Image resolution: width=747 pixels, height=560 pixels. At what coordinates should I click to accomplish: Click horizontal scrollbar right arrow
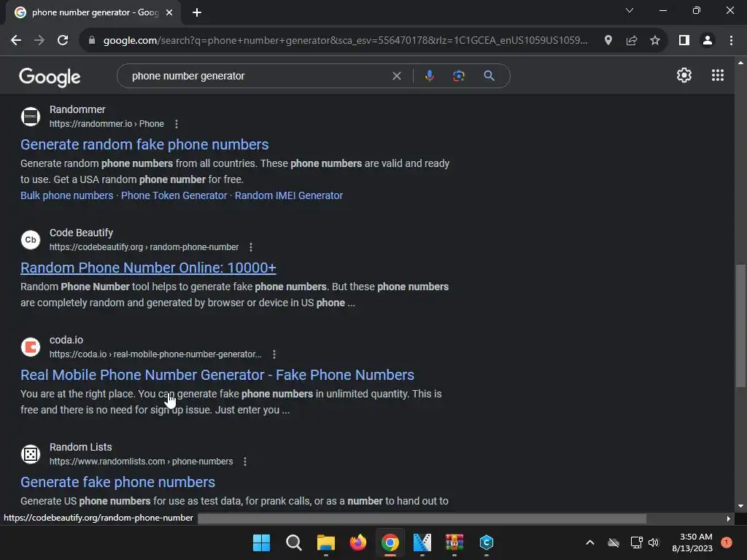728,518
